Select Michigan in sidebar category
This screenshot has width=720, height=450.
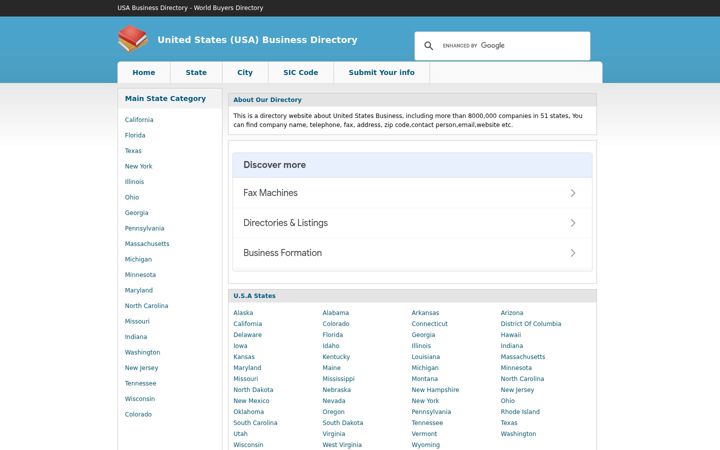[x=138, y=259]
